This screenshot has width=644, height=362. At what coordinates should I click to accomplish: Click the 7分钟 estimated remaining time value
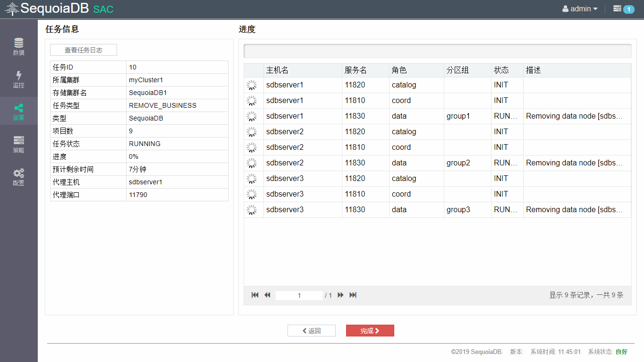tap(138, 169)
